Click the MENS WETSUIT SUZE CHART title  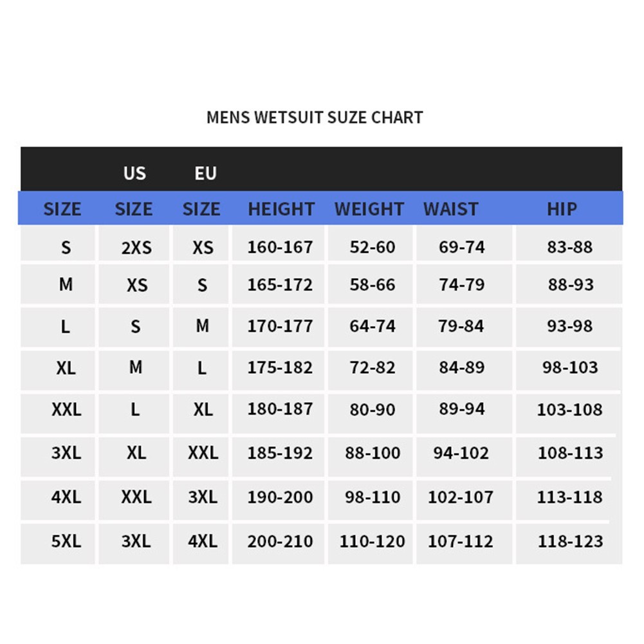pos(315,118)
